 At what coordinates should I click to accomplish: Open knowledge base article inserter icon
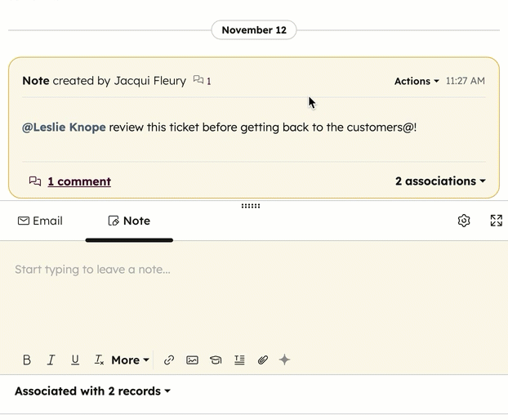[216, 360]
